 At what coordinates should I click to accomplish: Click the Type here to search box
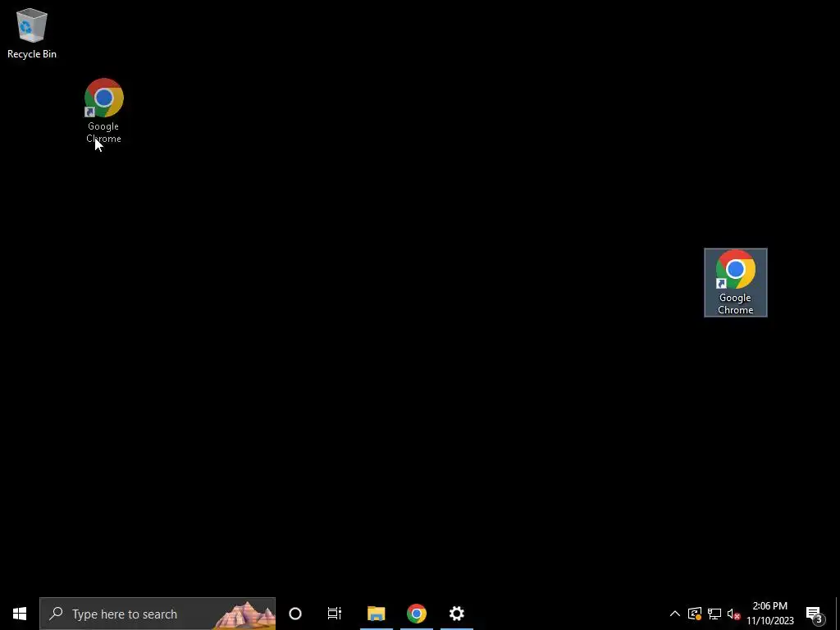coord(157,614)
